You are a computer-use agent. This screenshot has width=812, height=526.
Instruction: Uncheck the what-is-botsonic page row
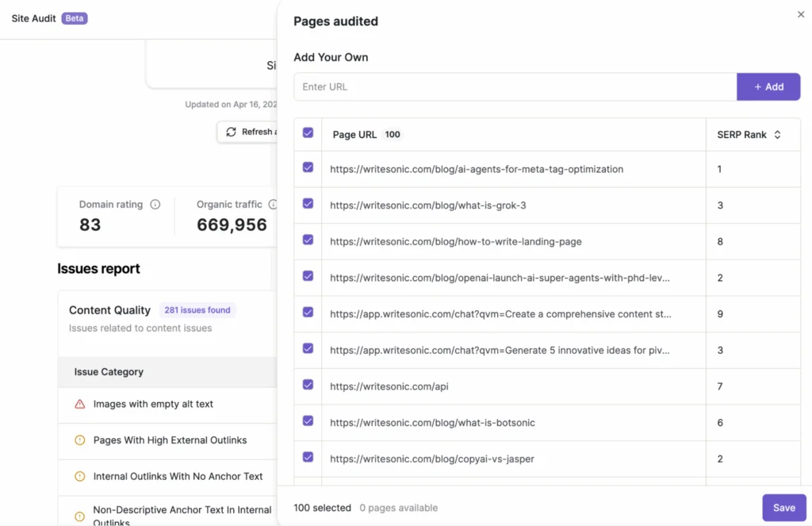click(308, 422)
